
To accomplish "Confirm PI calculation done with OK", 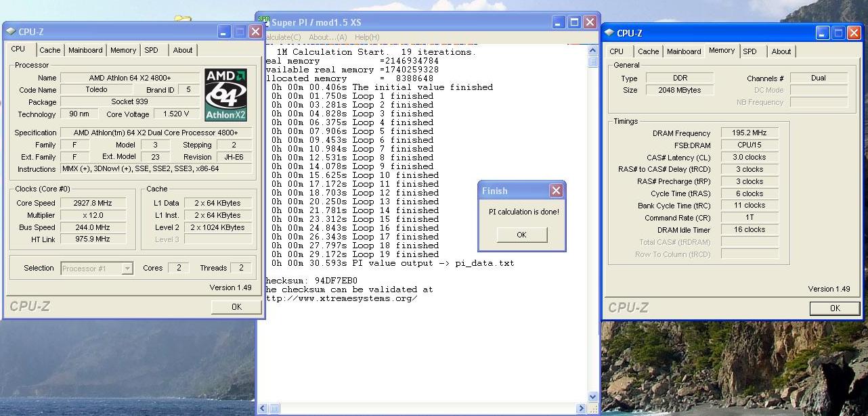I will [x=521, y=235].
